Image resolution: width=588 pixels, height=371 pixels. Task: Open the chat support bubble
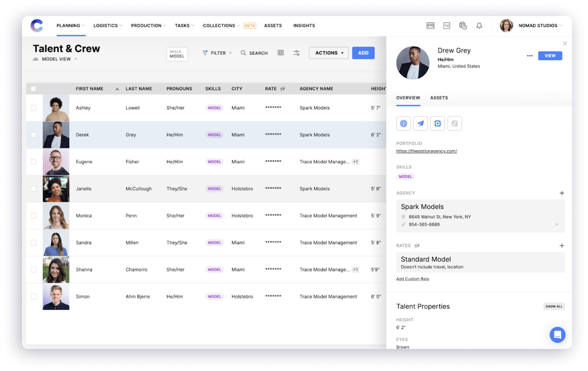[x=557, y=335]
